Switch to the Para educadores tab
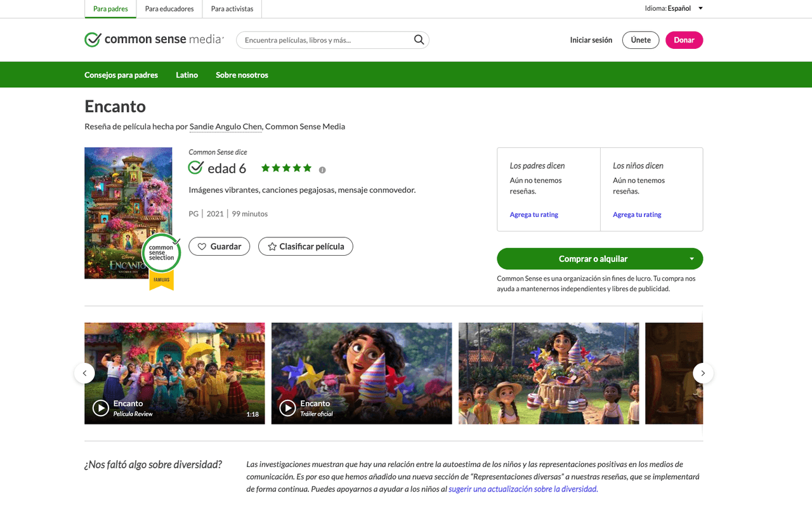This screenshot has height=519, width=812. point(169,9)
